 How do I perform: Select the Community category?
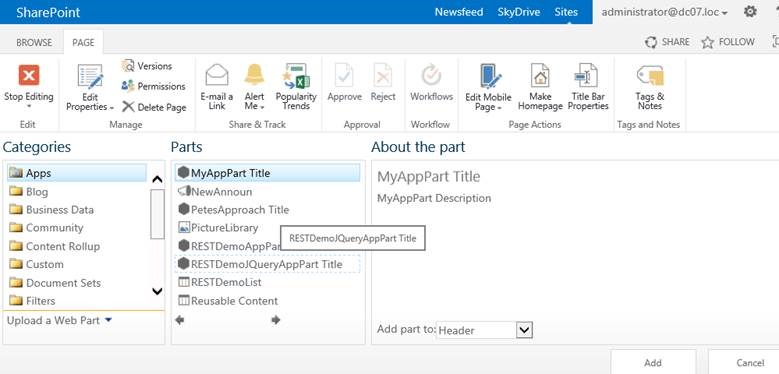click(77, 228)
